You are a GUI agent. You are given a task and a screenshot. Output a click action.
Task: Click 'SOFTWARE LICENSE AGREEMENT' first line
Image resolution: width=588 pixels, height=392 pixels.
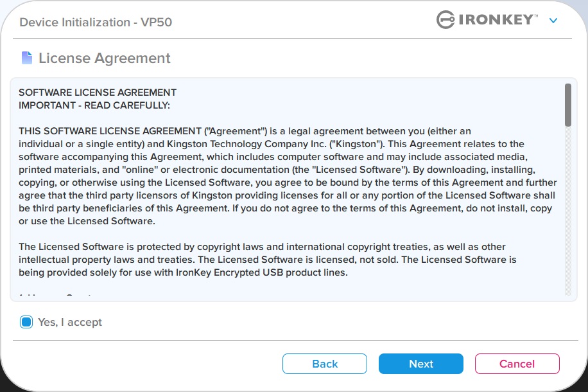click(x=98, y=93)
